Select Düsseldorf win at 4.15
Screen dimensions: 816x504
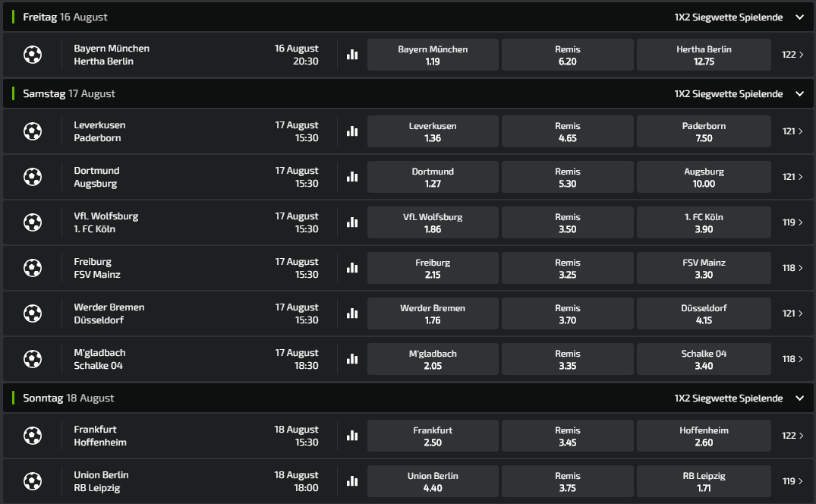(704, 313)
